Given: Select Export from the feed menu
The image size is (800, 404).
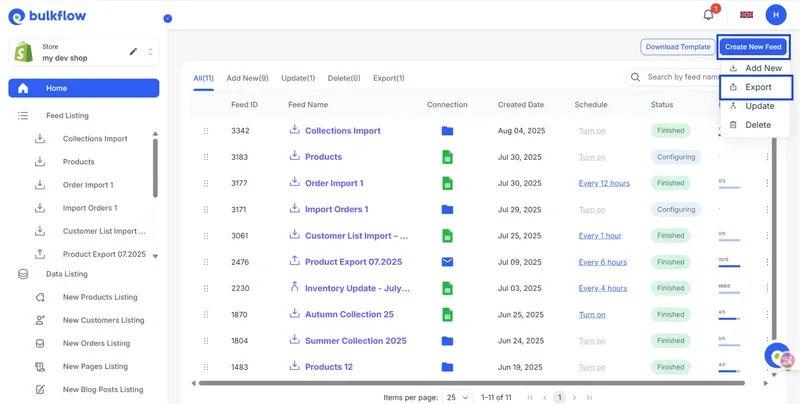Looking at the screenshot, I should (756, 87).
